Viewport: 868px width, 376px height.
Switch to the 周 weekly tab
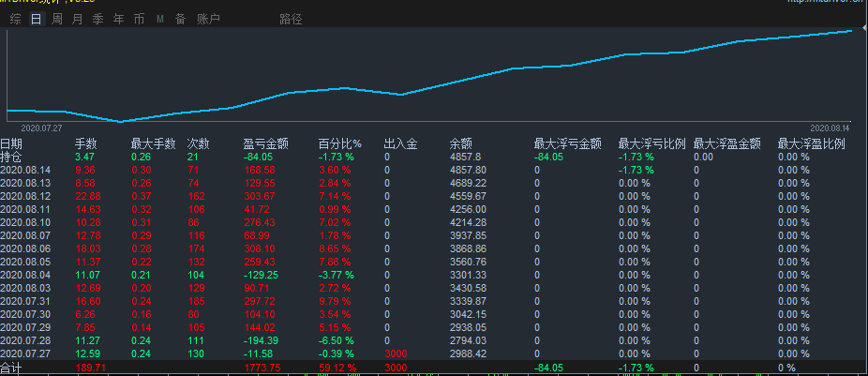point(57,20)
